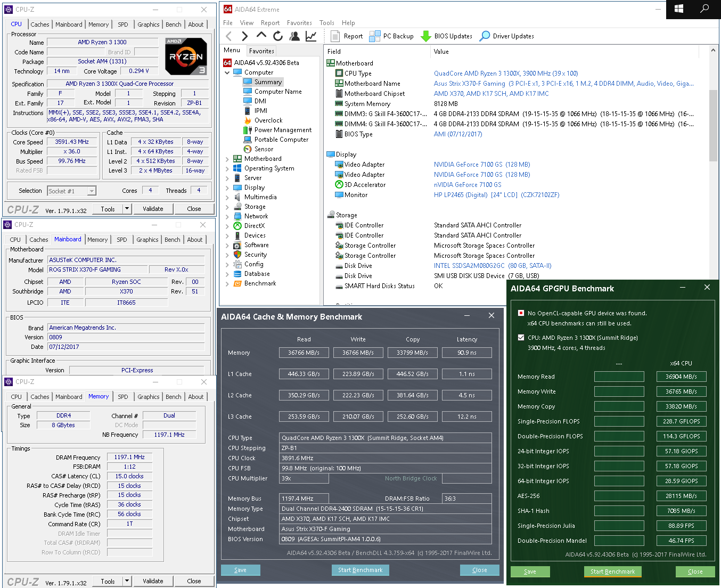Go forward using AIDA64 forward arrow
721x588 pixels.
[x=244, y=36]
